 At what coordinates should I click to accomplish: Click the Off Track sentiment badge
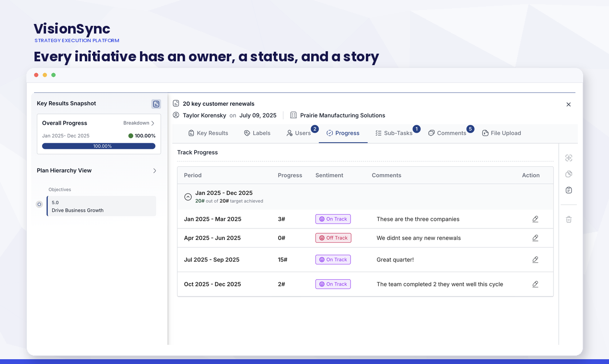click(x=333, y=238)
